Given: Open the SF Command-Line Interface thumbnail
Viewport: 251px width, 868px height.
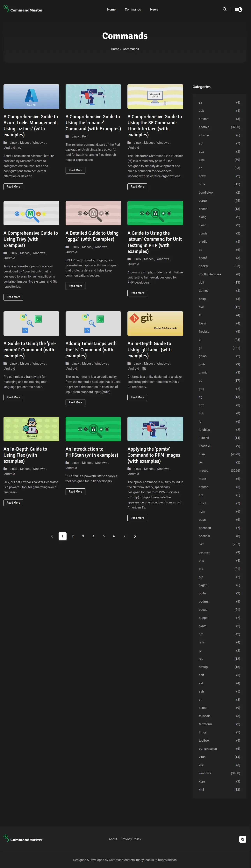Looking at the screenshot, I should (x=155, y=96).
